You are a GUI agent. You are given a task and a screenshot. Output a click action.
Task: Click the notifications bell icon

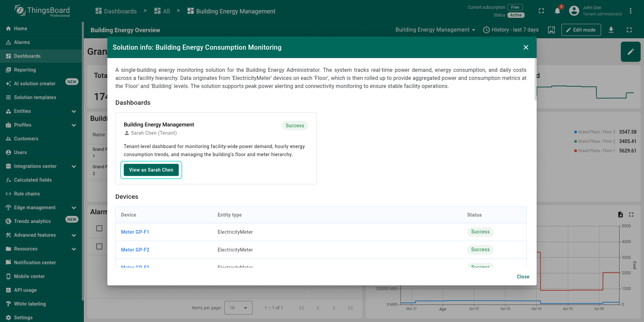[x=557, y=11]
